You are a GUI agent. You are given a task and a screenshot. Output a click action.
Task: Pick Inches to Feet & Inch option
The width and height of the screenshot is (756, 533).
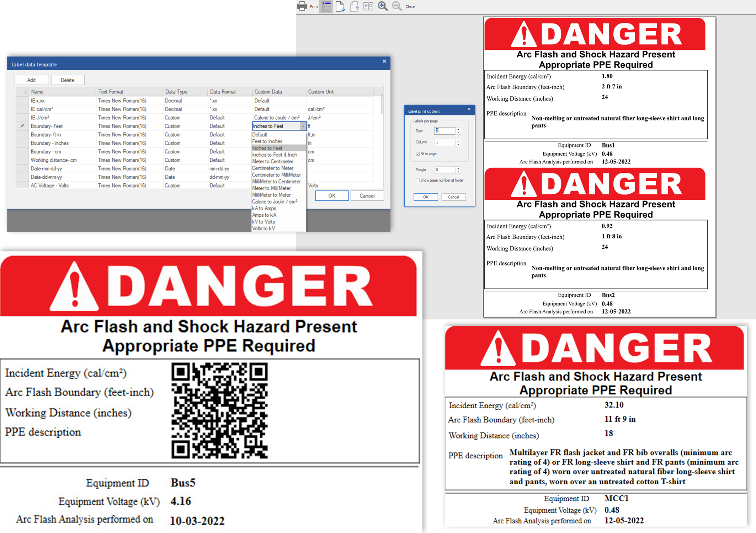(274, 155)
